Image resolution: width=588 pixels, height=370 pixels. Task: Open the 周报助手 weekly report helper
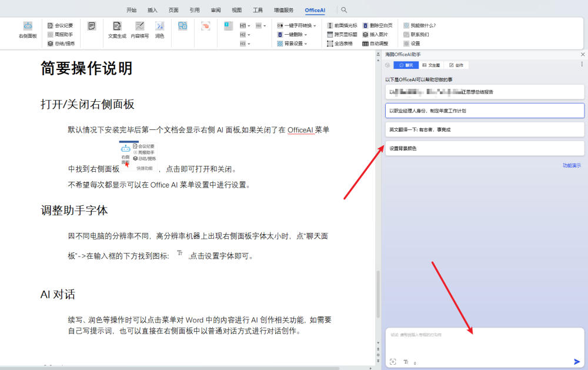(x=61, y=35)
